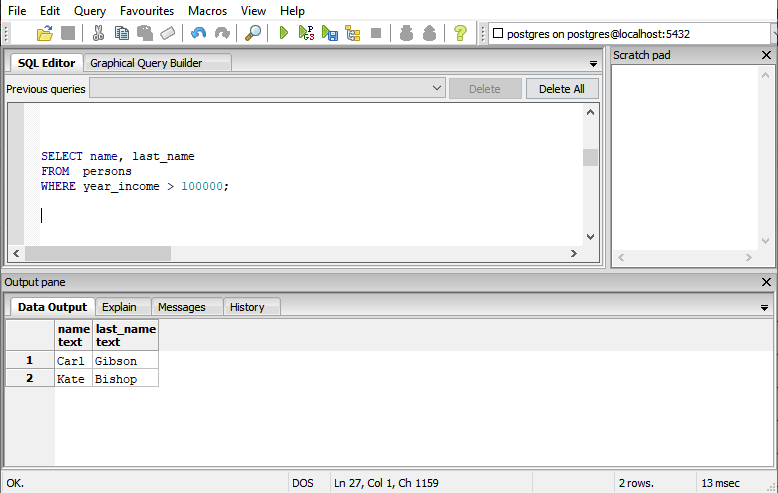Click the editor horizontal scrollbar thumb
Image resolution: width=778 pixels, height=493 pixels.
coord(98,253)
